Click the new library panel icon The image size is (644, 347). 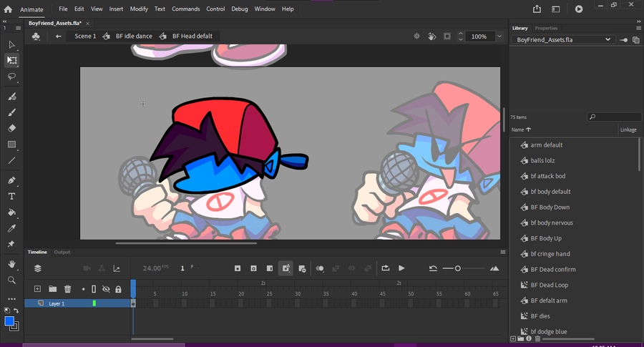point(636,40)
